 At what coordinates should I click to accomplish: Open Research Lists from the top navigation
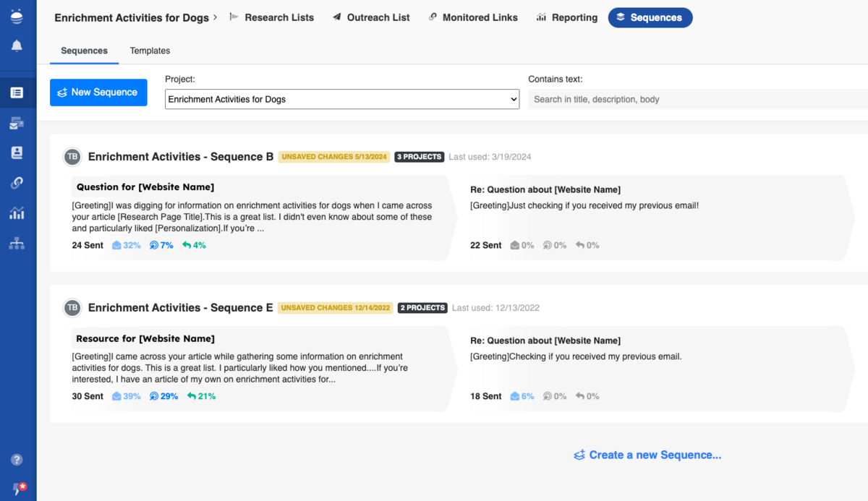point(279,17)
